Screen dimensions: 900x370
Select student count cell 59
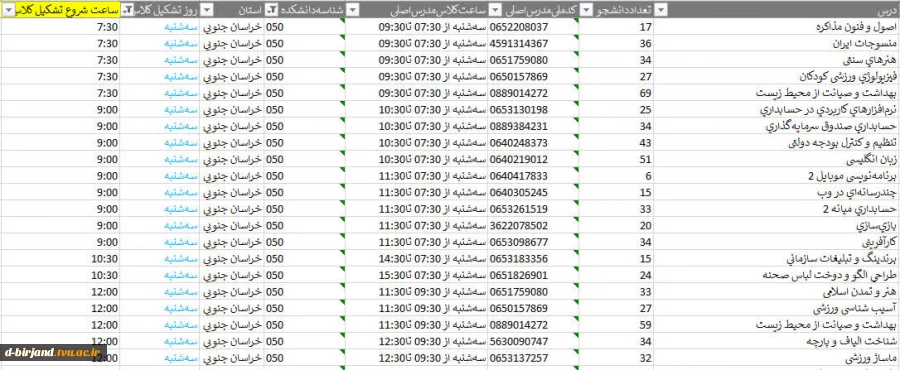point(616,325)
